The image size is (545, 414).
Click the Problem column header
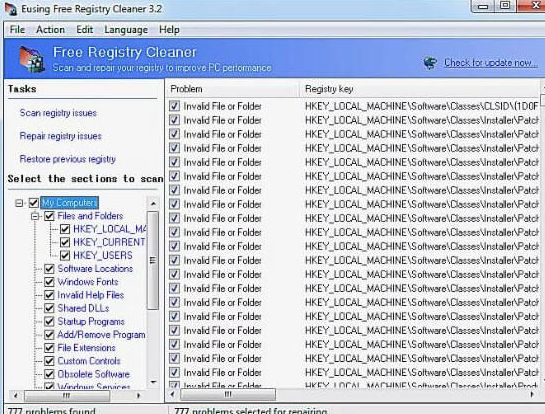tap(232, 89)
